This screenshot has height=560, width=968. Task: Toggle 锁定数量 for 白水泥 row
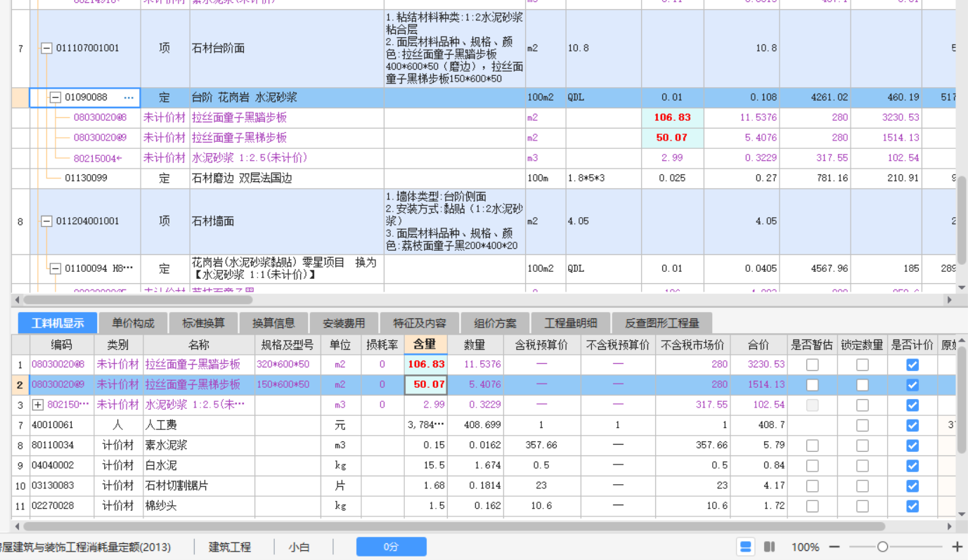[x=862, y=466]
